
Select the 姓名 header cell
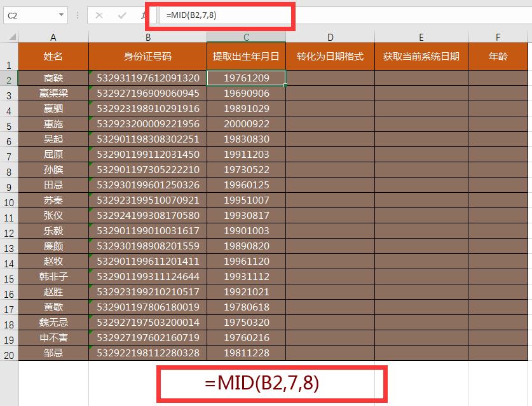pyautogui.click(x=53, y=56)
